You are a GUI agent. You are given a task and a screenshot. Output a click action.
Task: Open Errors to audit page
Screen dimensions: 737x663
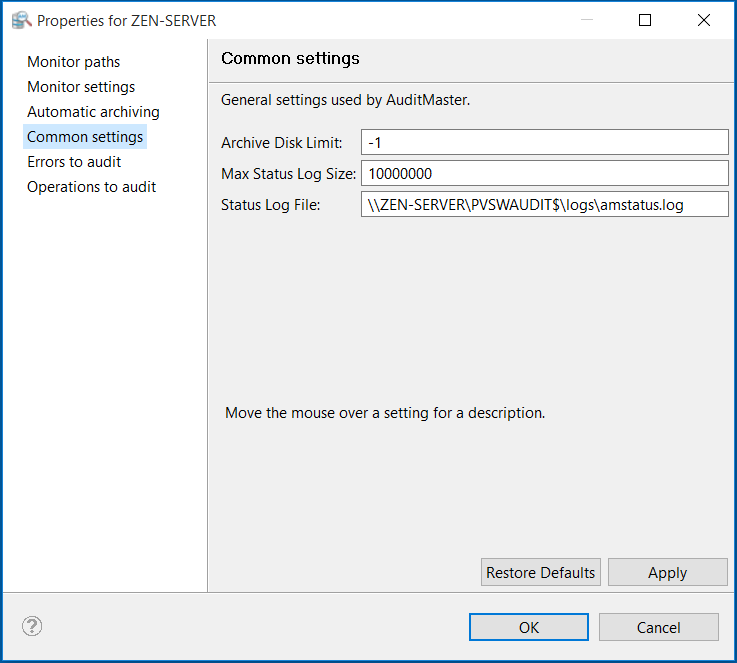74,162
